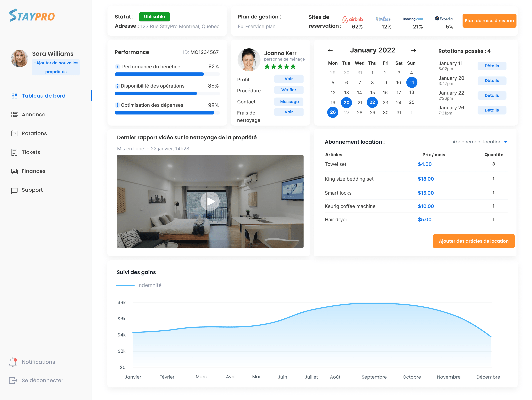Click Vérifier for Joanna Kerr procedure
The height and width of the screenshot is (400, 532).
click(x=289, y=90)
